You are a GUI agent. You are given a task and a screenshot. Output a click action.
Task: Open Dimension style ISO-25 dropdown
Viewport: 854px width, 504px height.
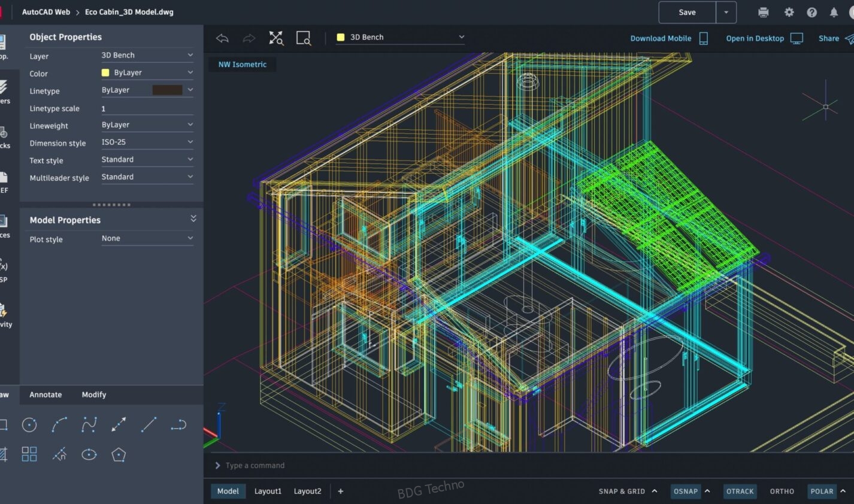[147, 142]
